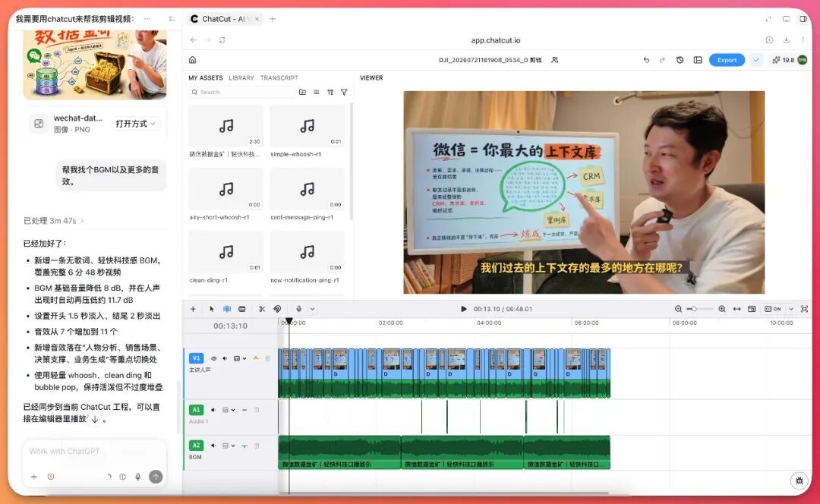Open the filter icon in My Assets
This screenshot has width=820, height=504.
coord(344,92)
